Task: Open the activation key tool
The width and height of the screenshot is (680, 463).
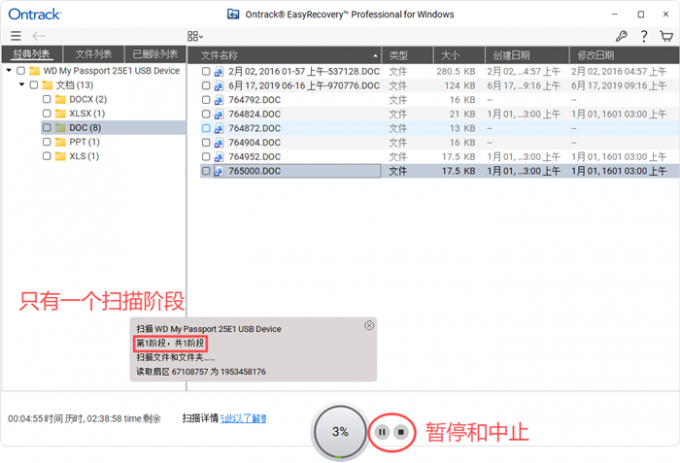Action: pos(621,36)
